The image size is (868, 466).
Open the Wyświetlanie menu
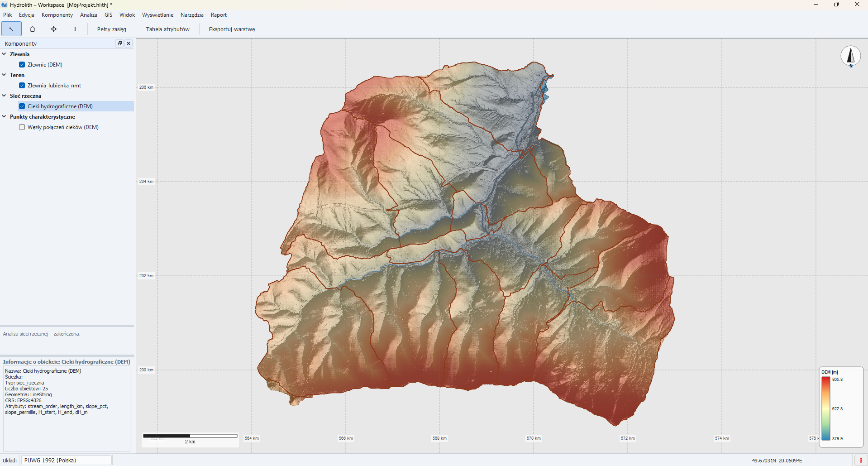click(x=157, y=15)
